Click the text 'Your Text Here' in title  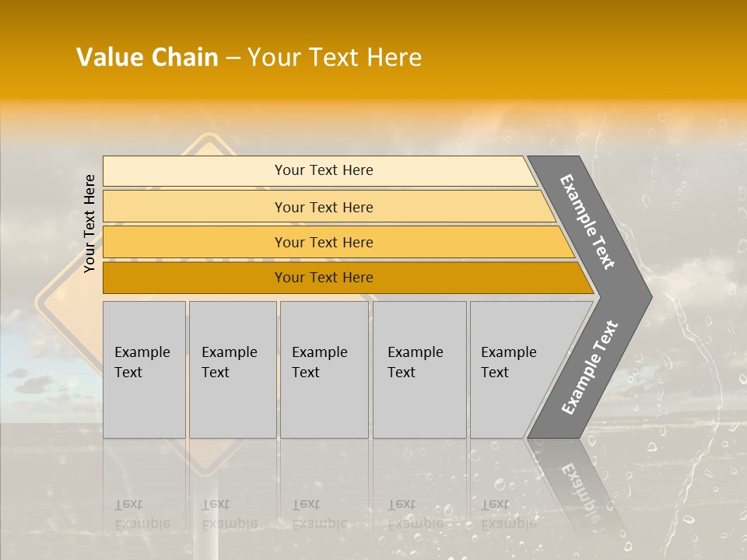pyautogui.click(x=335, y=58)
